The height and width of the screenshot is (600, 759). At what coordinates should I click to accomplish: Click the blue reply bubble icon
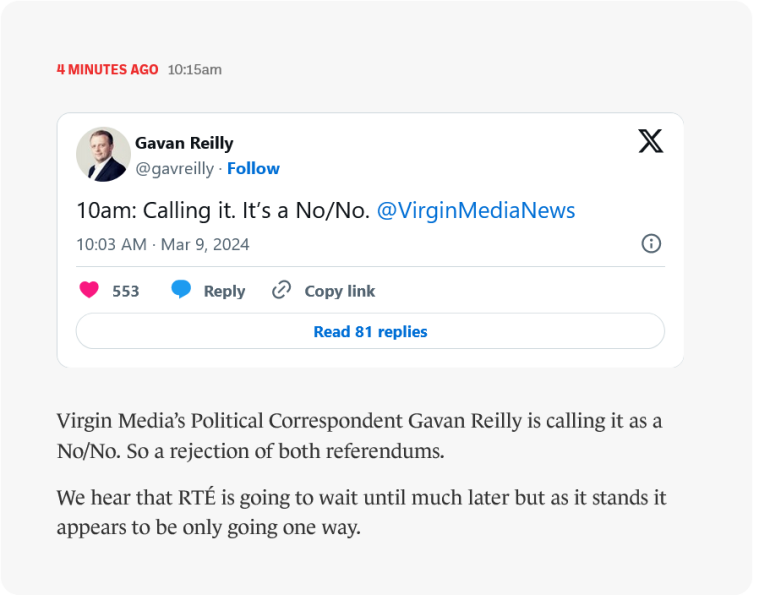coord(181,290)
